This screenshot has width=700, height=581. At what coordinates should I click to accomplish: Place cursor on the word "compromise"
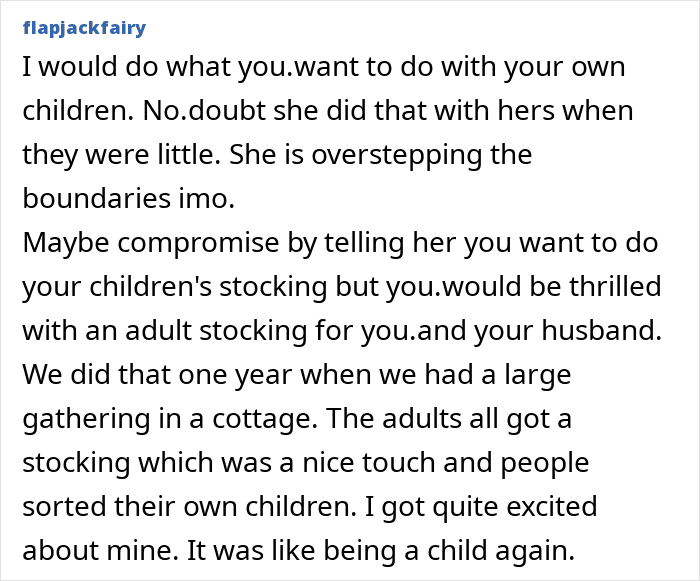point(184,244)
